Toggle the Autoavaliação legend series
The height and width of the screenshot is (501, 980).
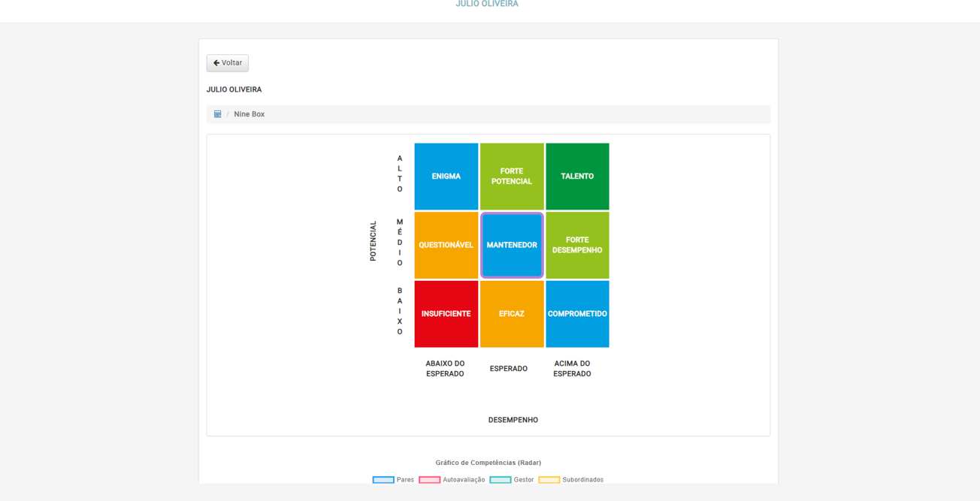click(463, 480)
